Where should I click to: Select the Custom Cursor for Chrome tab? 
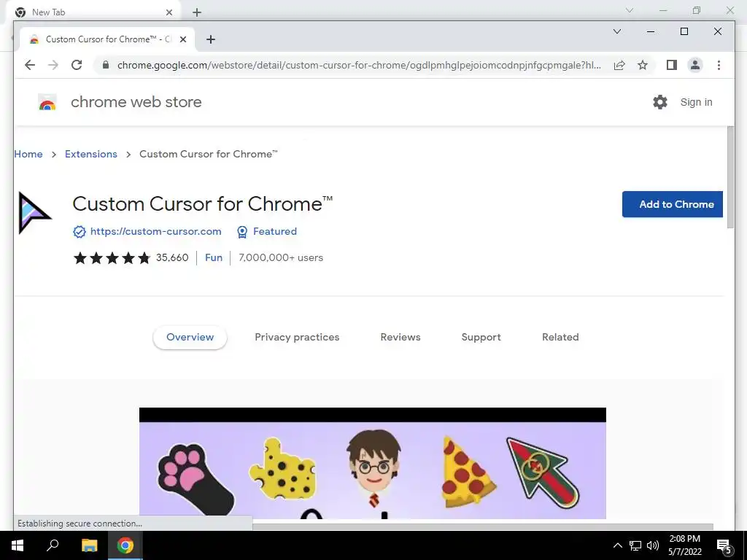click(108, 39)
